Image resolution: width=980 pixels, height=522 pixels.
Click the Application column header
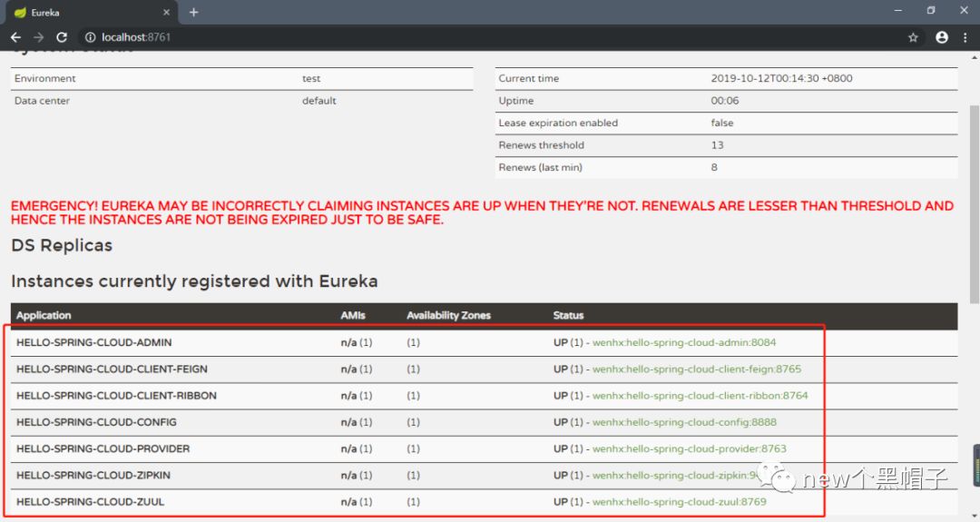[x=44, y=316]
